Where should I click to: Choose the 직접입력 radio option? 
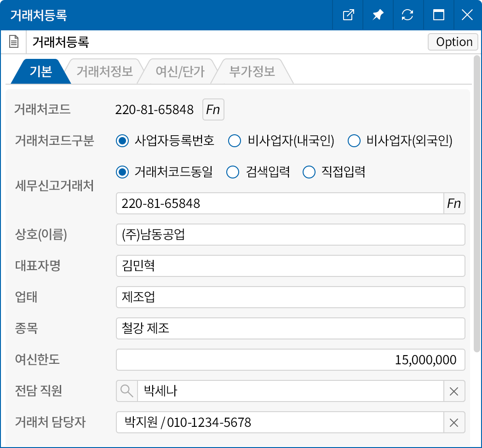pyautogui.click(x=309, y=172)
